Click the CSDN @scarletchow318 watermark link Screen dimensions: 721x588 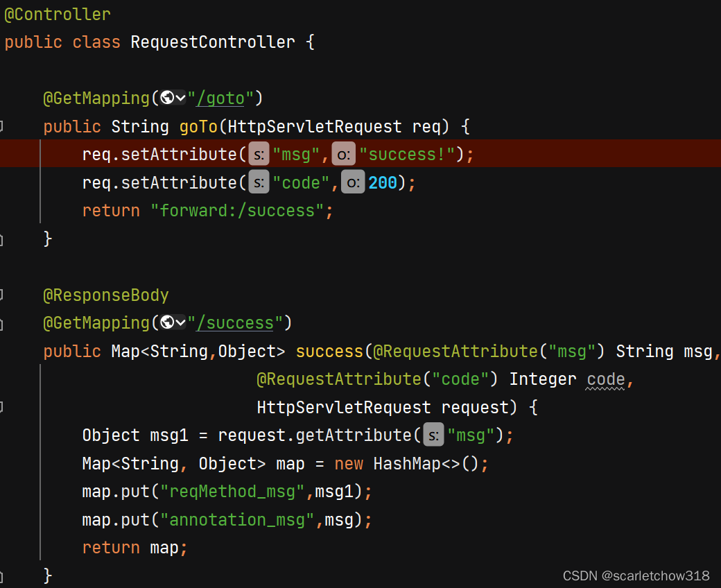[x=636, y=576]
